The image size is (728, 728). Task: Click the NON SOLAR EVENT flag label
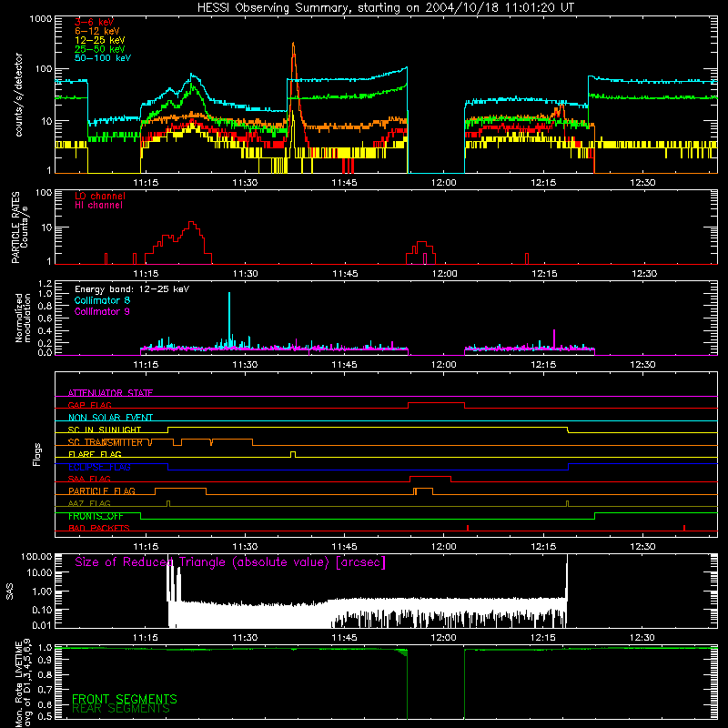(x=110, y=418)
